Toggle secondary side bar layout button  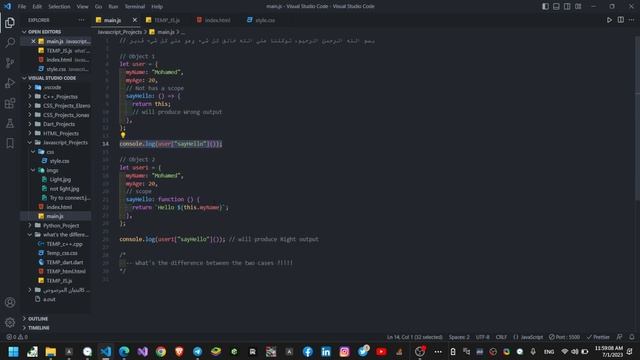(567, 7)
